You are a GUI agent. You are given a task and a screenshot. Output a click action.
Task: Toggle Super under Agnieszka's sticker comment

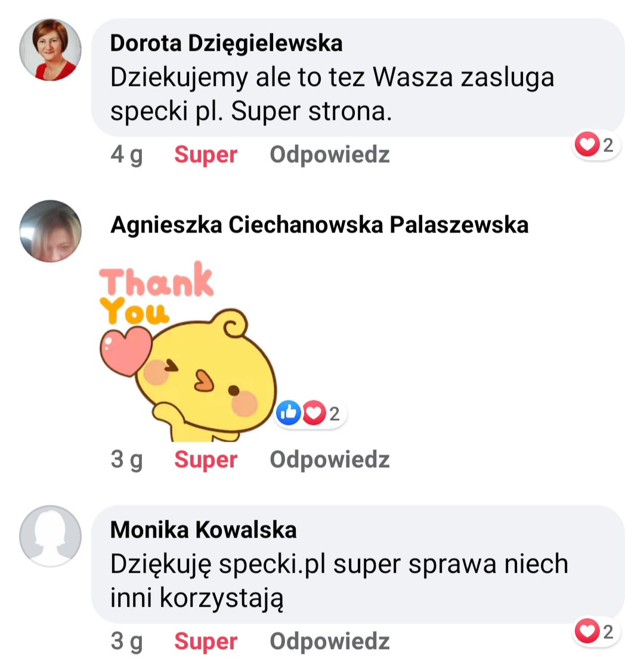[206, 460]
